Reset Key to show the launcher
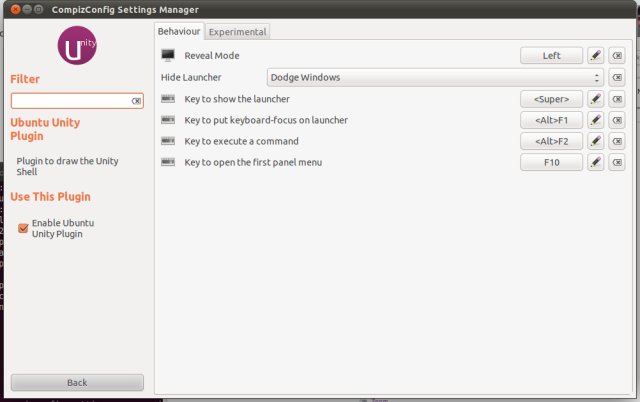Viewport: 640px width, 402px height. pyautogui.click(x=617, y=99)
